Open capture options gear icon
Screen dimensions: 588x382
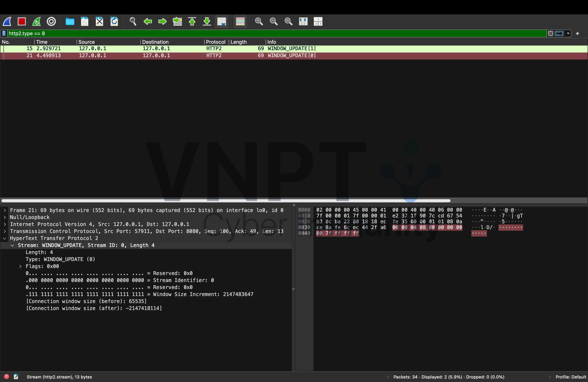tap(51, 22)
